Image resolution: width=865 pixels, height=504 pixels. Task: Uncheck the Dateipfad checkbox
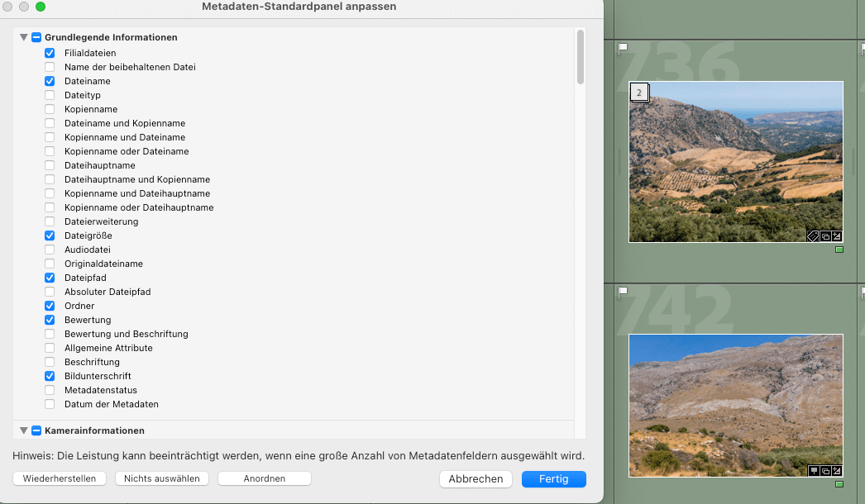[x=50, y=278]
